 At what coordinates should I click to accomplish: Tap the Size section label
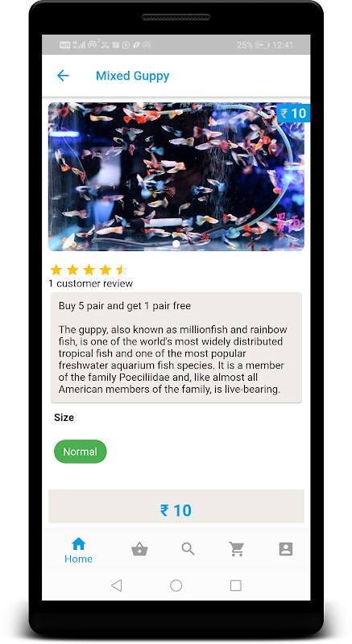[x=64, y=417]
